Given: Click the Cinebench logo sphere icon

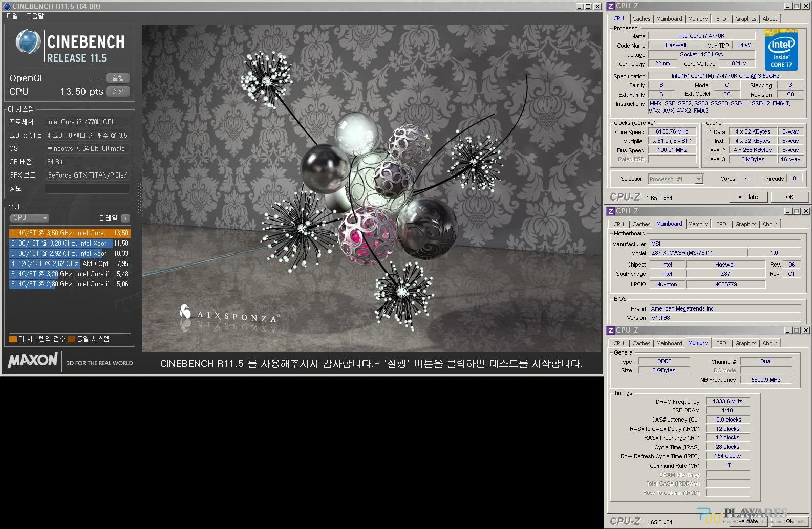Looking at the screenshot, I should click(28, 42).
